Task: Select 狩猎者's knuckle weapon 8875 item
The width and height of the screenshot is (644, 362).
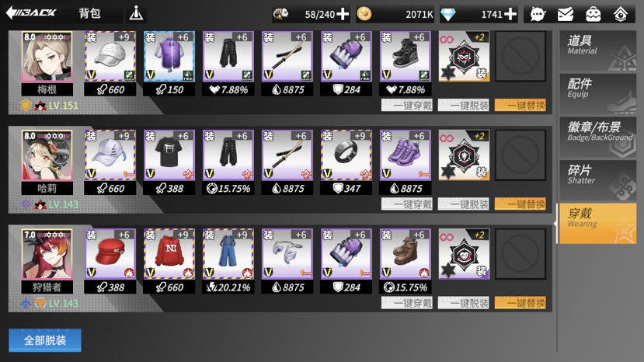Action: click(x=287, y=255)
